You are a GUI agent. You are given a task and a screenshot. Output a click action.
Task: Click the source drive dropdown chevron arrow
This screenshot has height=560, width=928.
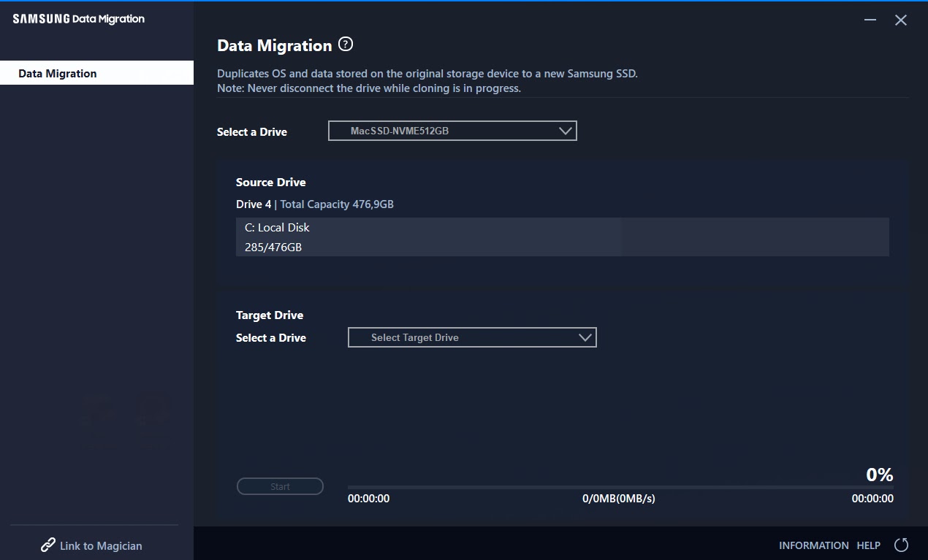[565, 131]
